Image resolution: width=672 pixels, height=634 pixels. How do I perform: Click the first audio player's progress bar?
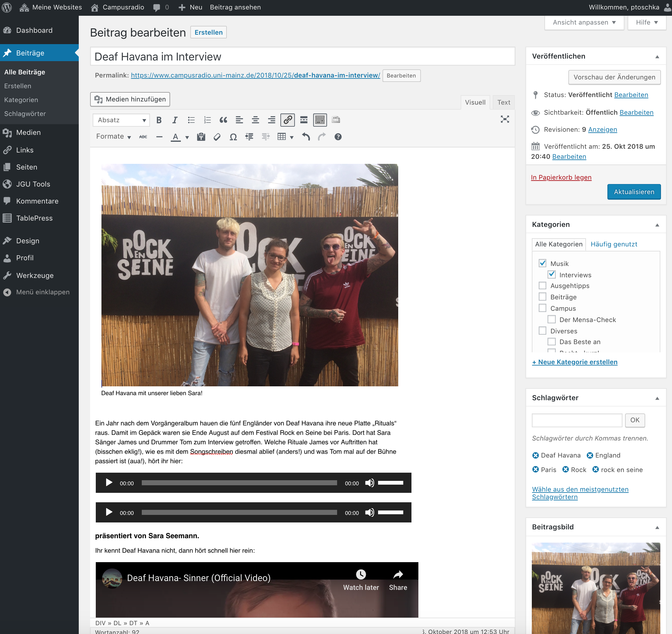(239, 483)
